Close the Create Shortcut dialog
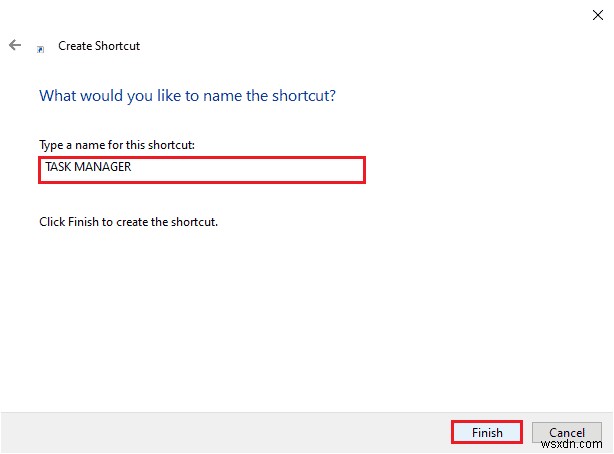 pyautogui.click(x=598, y=15)
